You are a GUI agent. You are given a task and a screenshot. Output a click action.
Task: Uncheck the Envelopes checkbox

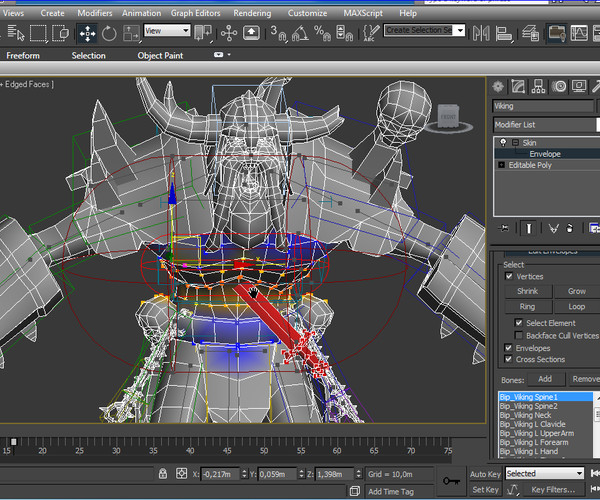coord(508,348)
